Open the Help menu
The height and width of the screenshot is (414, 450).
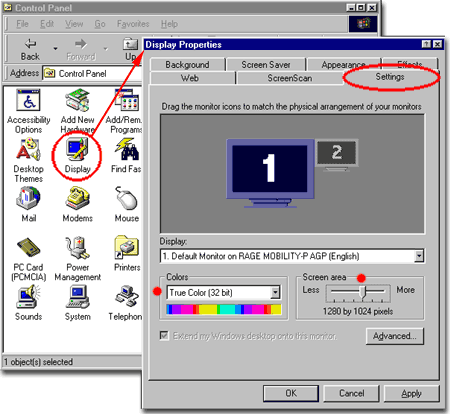click(x=169, y=24)
